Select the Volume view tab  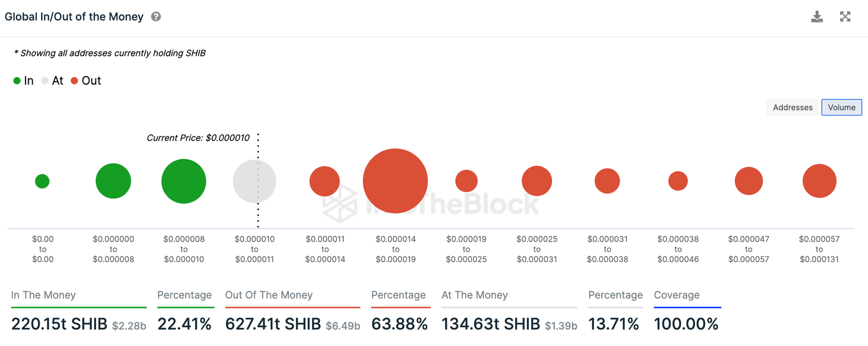click(x=841, y=107)
